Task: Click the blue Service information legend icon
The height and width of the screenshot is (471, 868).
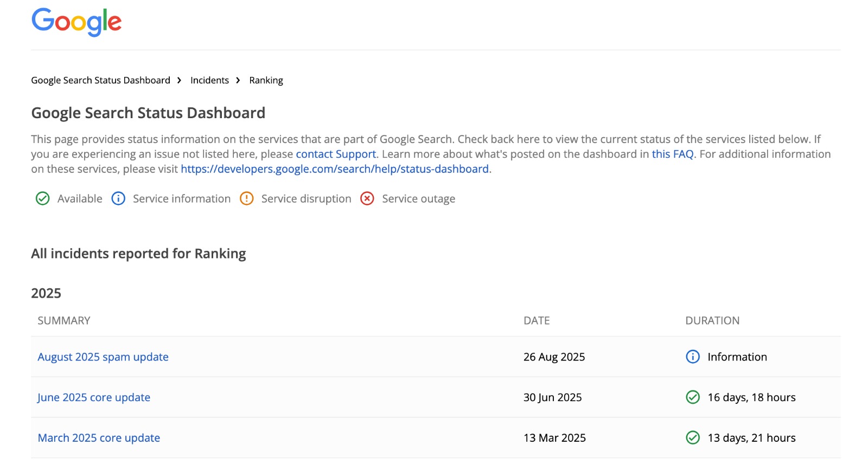Action: [x=118, y=199]
